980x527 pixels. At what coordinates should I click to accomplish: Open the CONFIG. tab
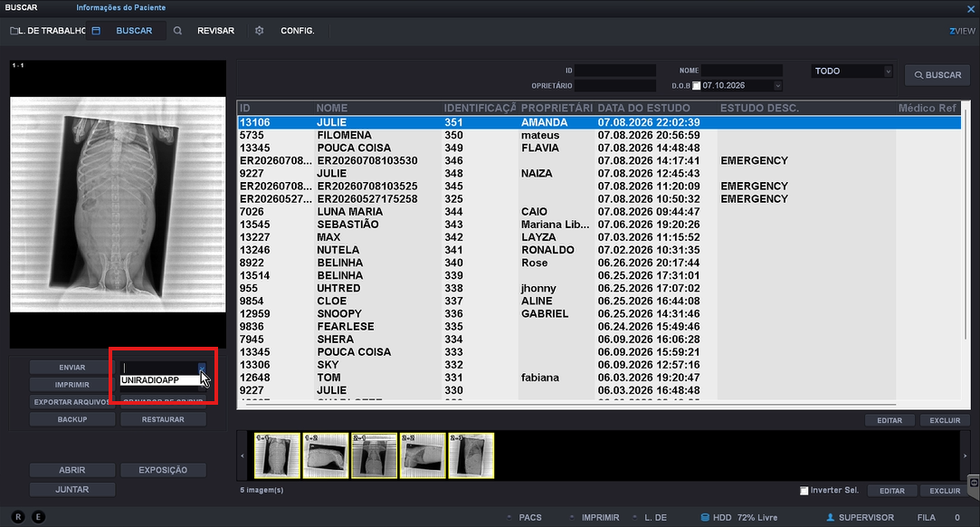[x=298, y=31]
